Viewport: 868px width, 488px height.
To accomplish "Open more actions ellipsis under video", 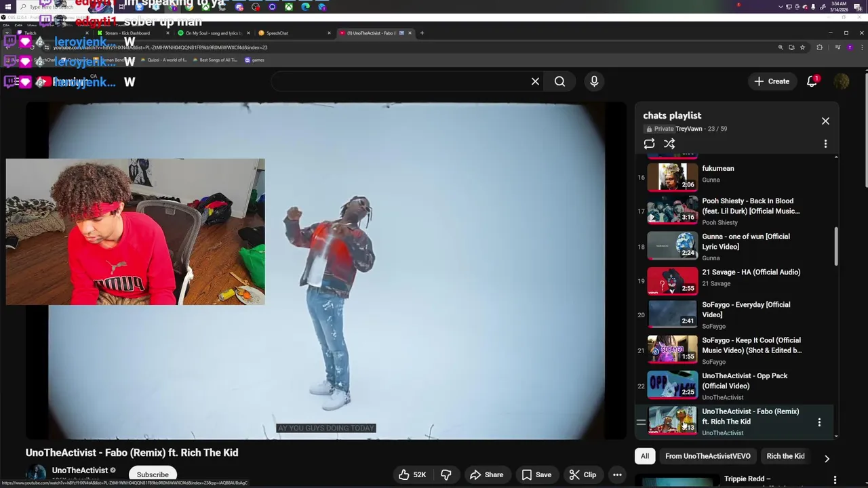I will [617, 474].
